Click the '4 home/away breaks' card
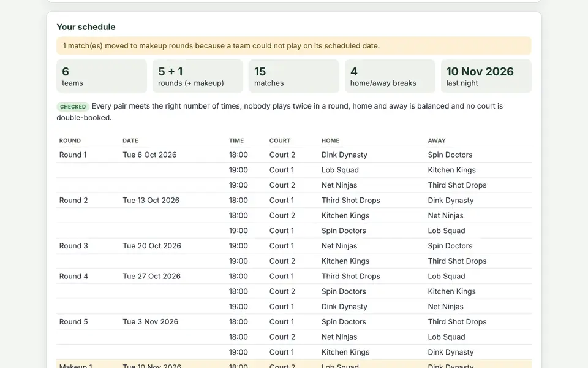The width and height of the screenshot is (588, 368). click(x=390, y=76)
